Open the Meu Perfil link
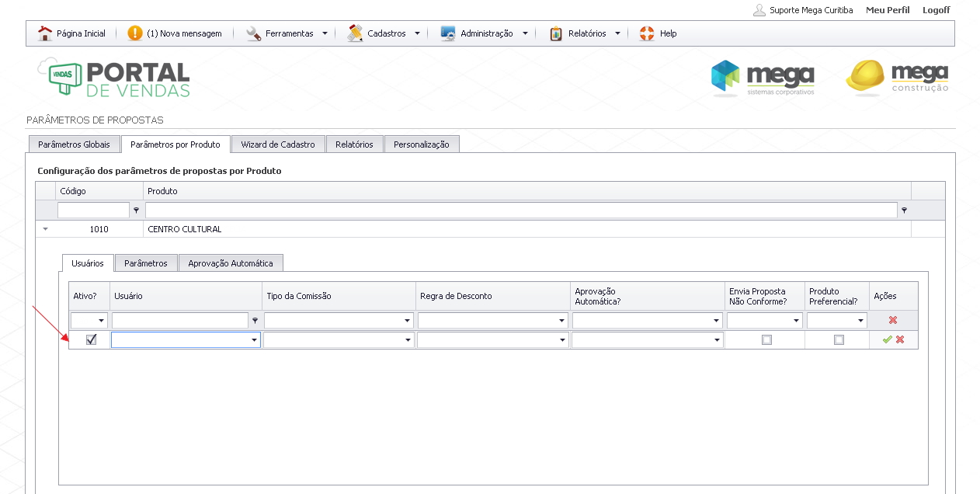 pyautogui.click(x=888, y=10)
